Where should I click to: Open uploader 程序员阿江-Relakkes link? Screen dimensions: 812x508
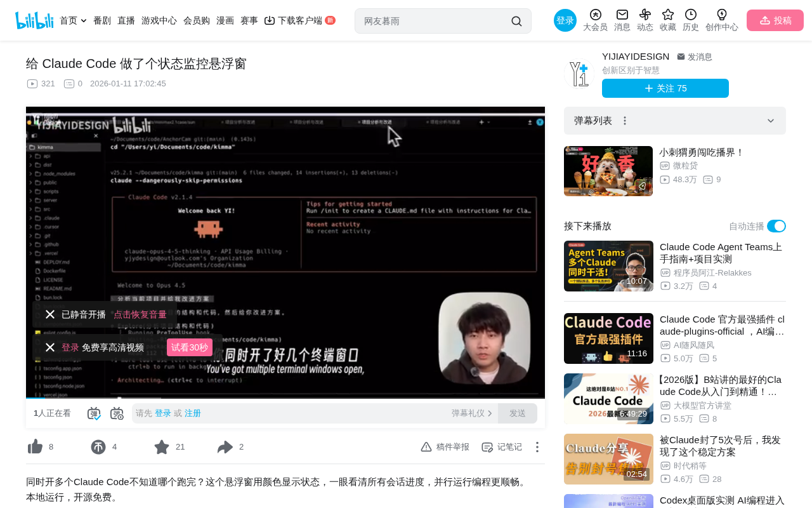click(712, 272)
